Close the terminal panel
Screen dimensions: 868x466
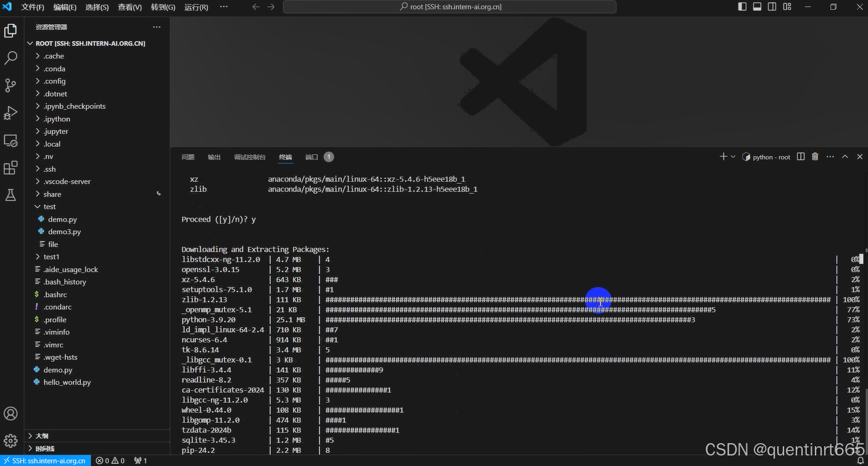click(x=860, y=157)
